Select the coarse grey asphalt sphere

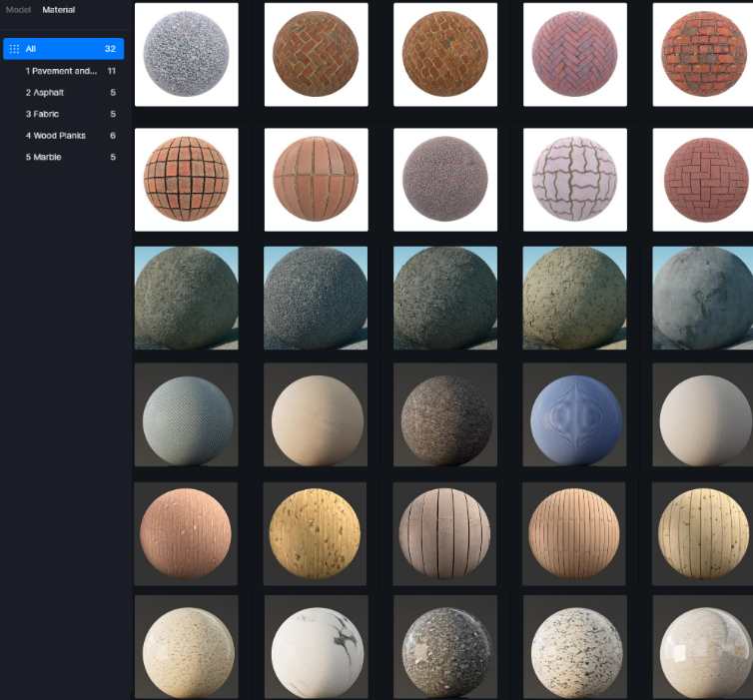316,299
